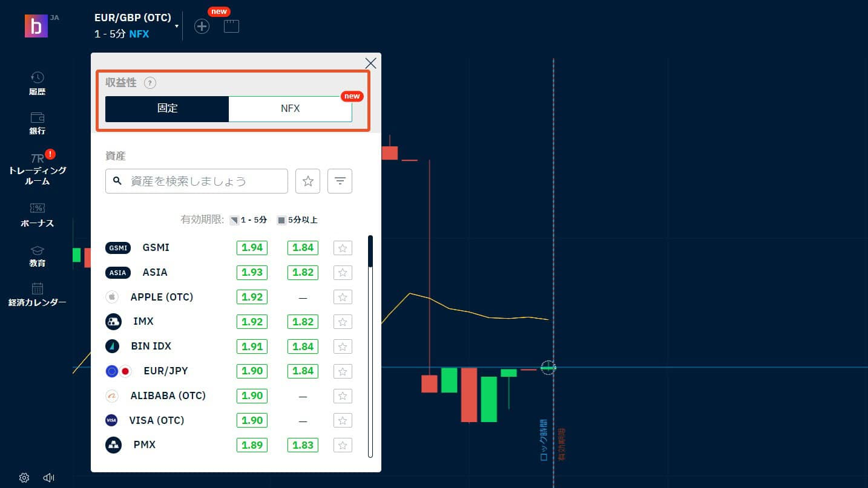Show favorite assets with star button
This screenshot has width=868, height=488.
point(307,181)
